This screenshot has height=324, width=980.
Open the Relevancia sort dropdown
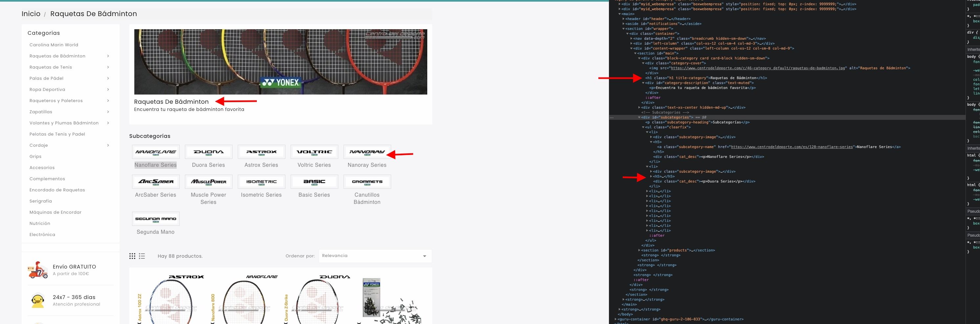click(x=375, y=256)
